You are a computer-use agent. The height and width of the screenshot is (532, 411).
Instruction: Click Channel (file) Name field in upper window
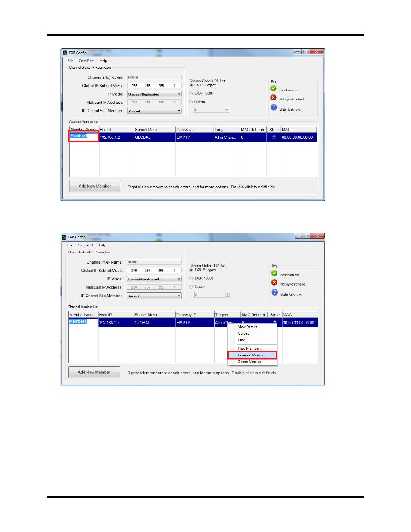(154, 78)
